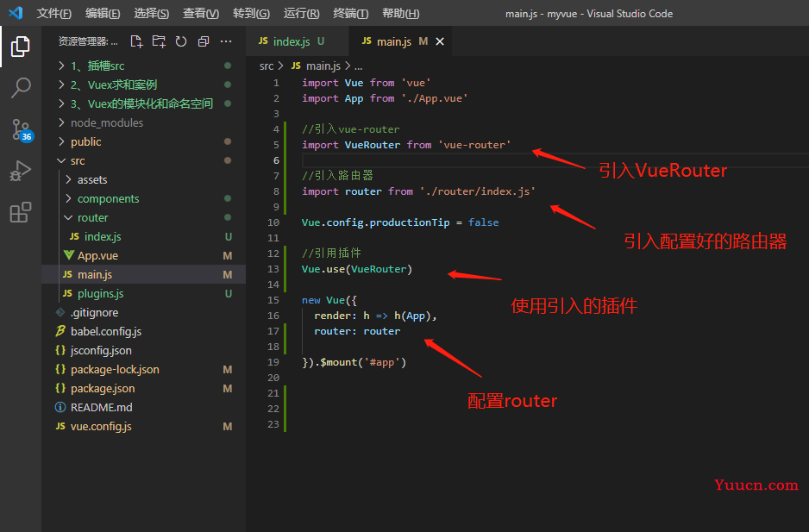Click the VS Code logo icon
Viewport: 809px width, 532px height.
16,13
